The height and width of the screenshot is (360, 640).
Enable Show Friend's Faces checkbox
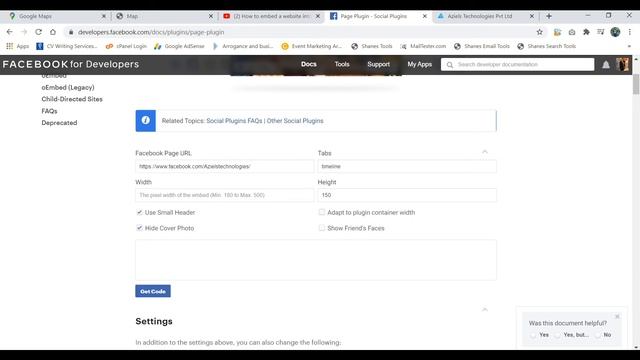tap(322, 228)
